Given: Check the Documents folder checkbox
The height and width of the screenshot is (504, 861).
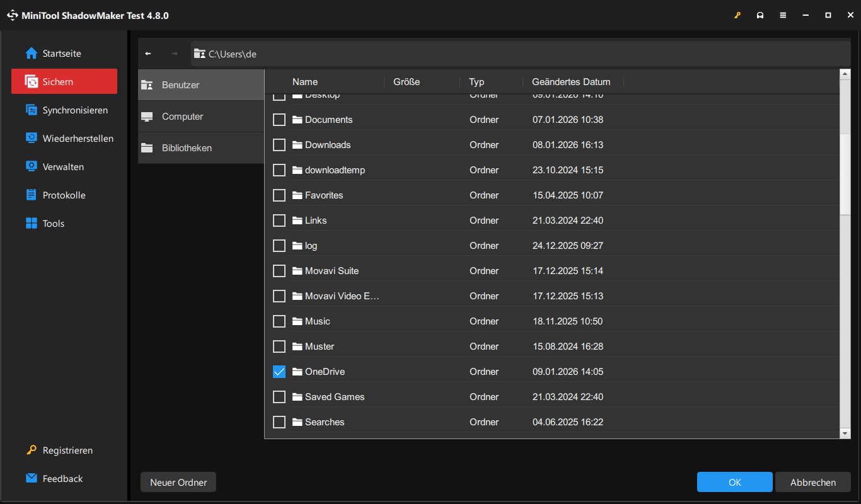Looking at the screenshot, I should point(279,119).
